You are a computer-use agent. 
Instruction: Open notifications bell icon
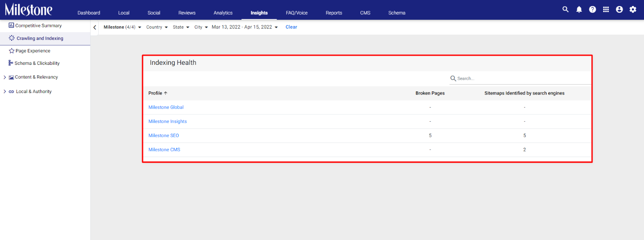tap(579, 9)
